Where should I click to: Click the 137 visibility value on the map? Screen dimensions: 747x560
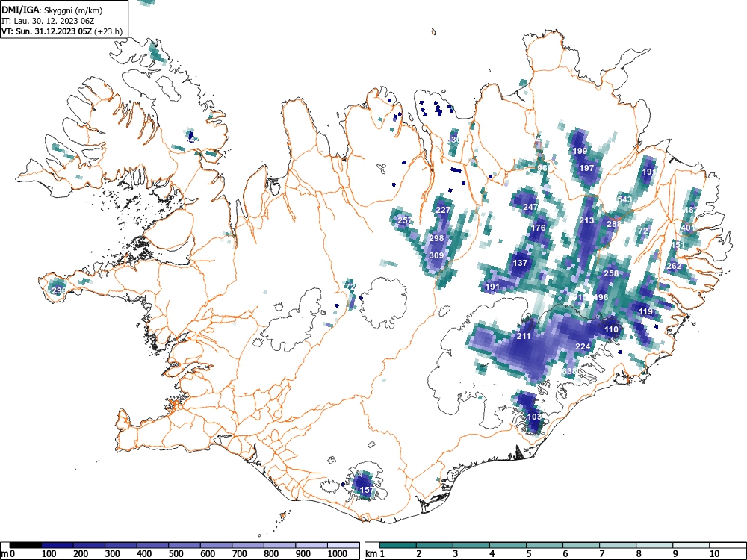[x=520, y=263]
